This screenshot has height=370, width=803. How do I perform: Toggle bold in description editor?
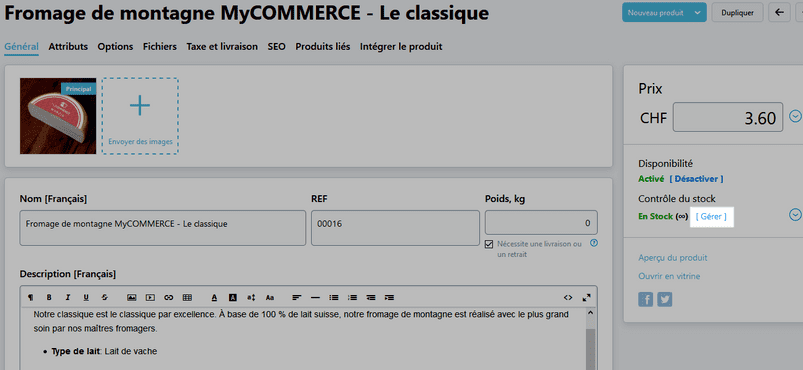(x=49, y=297)
